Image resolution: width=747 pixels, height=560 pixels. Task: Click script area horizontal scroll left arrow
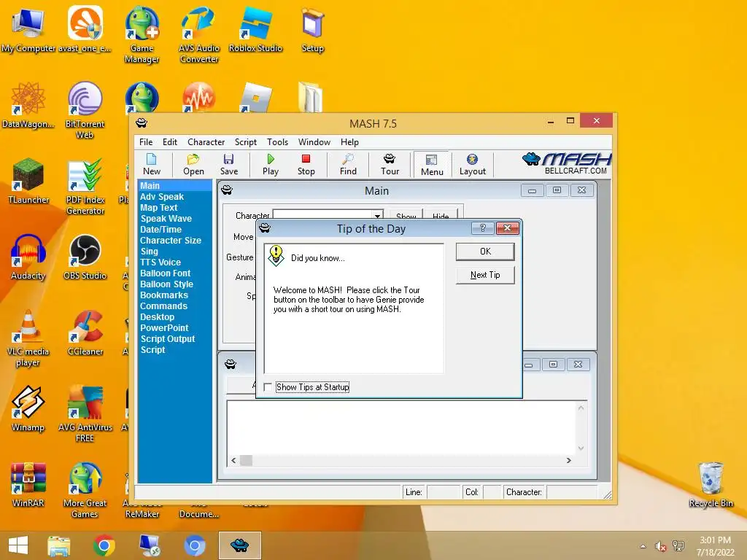pyautogui.click(x=233, y=461)
